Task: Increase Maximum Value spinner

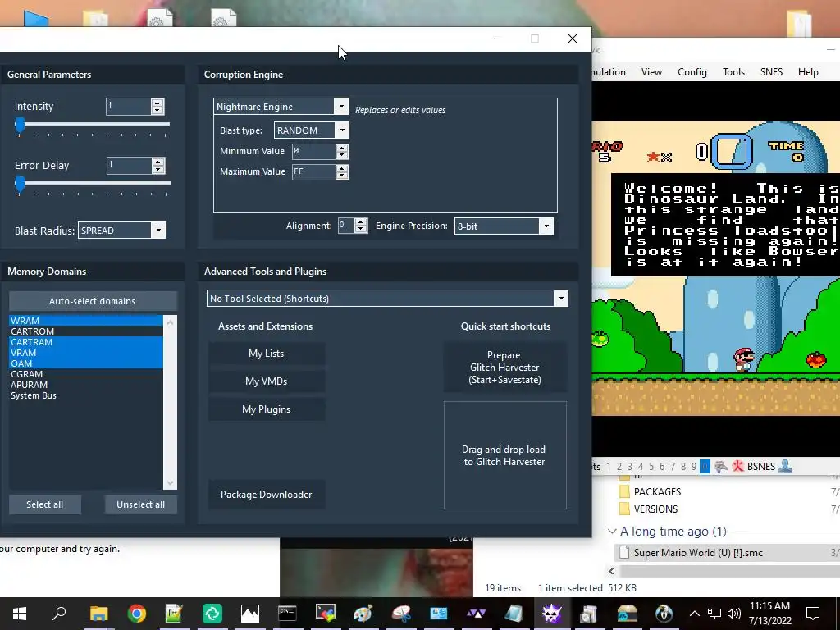Action: click(342, 168)
